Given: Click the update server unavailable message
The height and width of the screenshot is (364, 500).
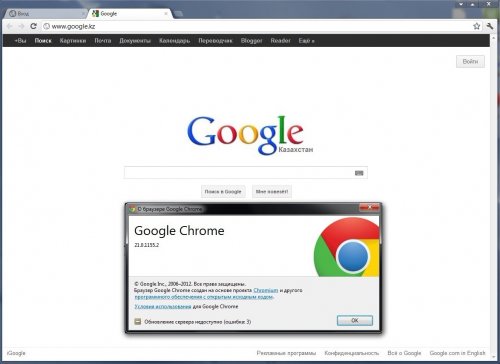Looking at the screenshot, I should point(198,322).
